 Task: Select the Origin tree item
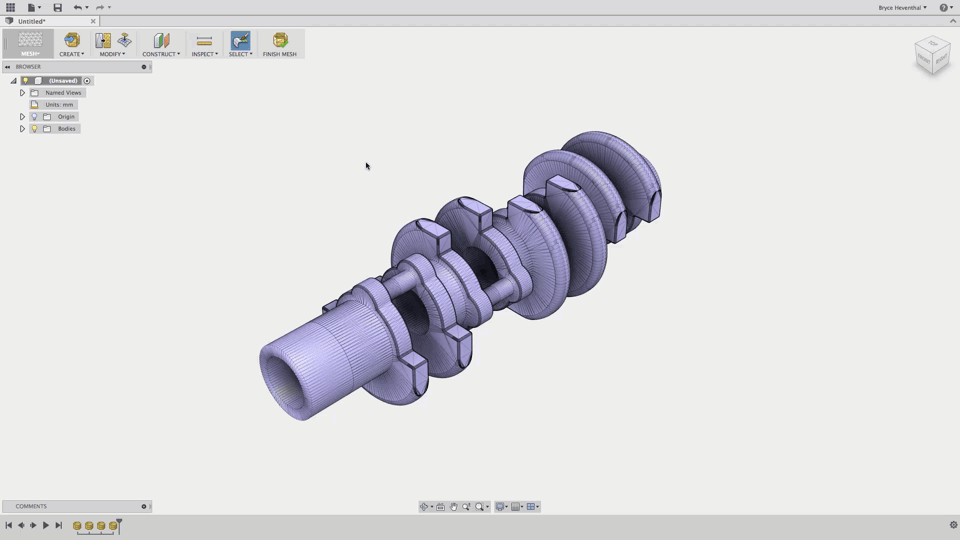coord(66,116)
